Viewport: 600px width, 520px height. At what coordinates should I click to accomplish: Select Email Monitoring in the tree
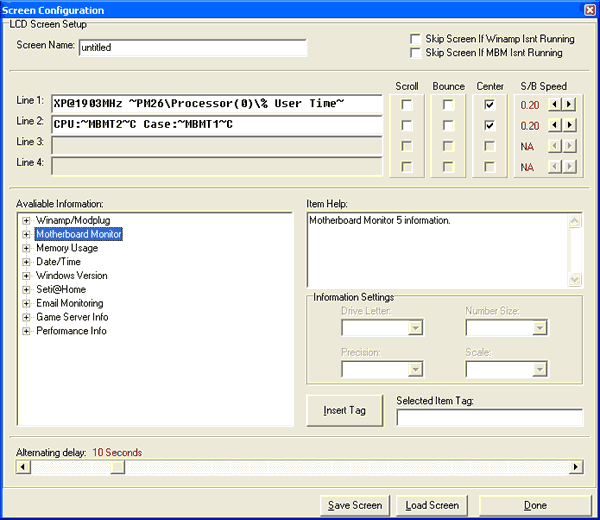coord(70,303)
